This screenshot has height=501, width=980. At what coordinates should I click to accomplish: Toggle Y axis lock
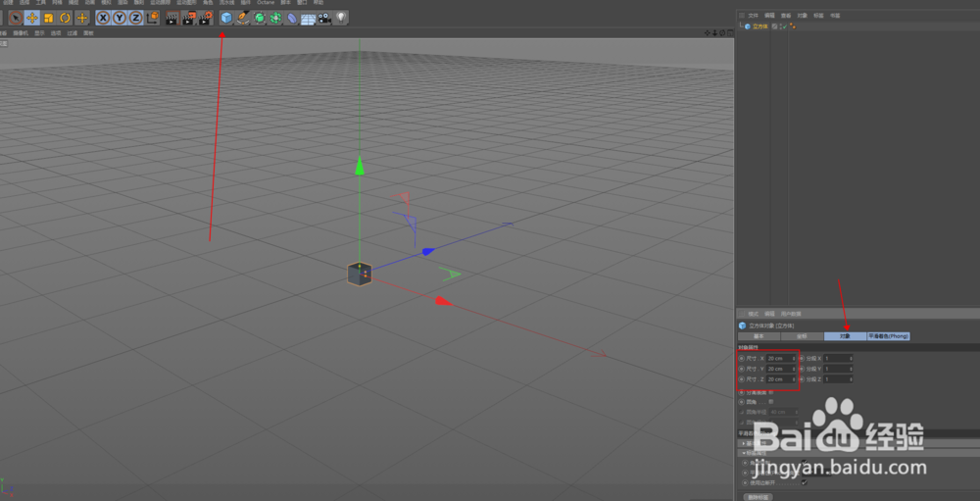(120, 18)
